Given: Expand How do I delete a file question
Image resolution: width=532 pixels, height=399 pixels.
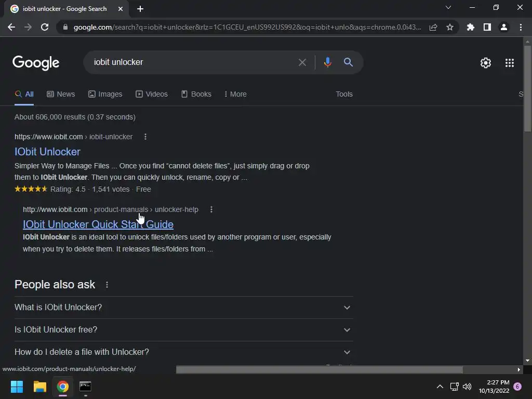Looking at the screenshot, I should (x=183, y=352).
